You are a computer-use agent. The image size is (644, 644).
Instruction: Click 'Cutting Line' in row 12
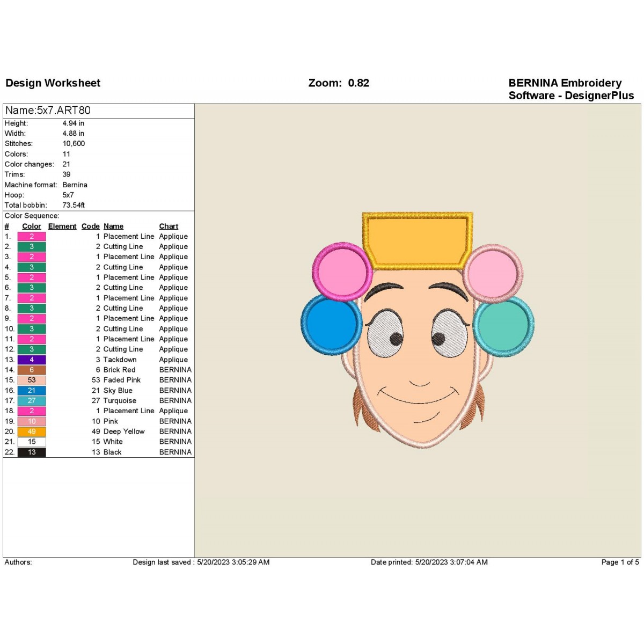point(123,350)
